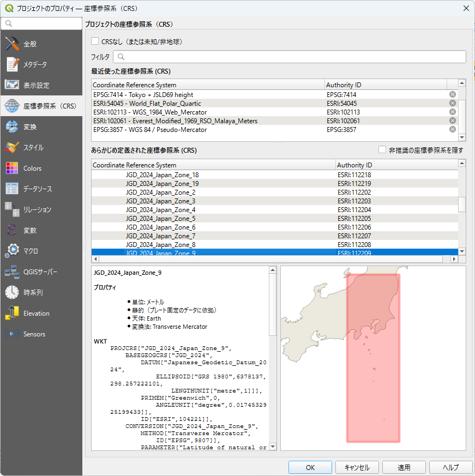Image resolution: width=475 pixels, height=476 pixels.
Task: Remove EPSG:7414 from recent CRS list
Action: pyautogui.click(x=452, y=94)
